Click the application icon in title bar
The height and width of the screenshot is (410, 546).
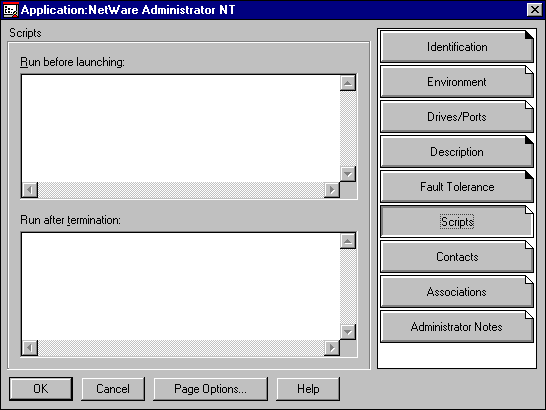point(10,10)
